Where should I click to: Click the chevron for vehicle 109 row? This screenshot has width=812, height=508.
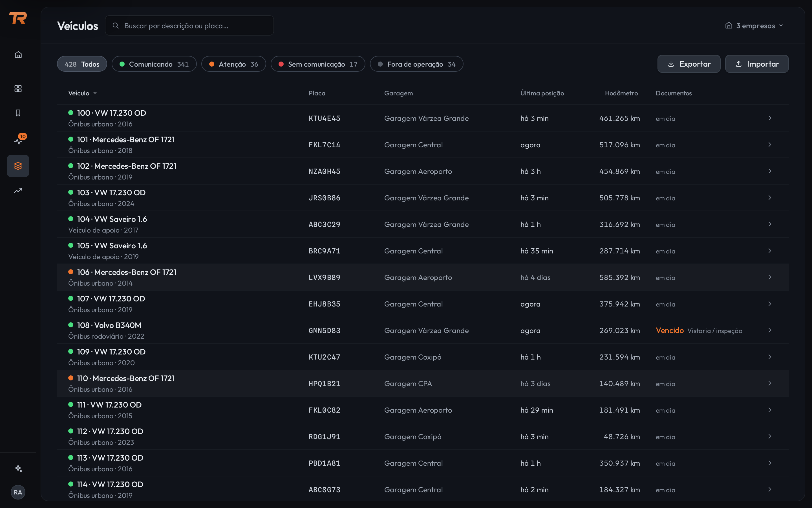point(770,357)
